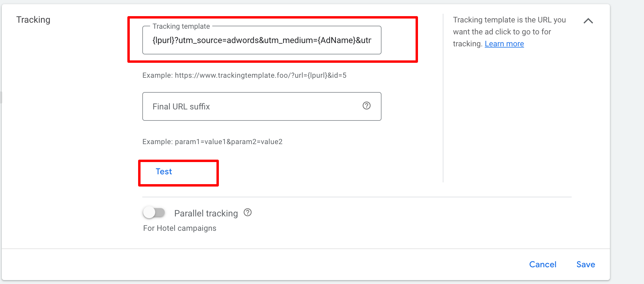644x284 pixels.
Task: Open the Parallel tracking help icon
Action: click(248, 213)
